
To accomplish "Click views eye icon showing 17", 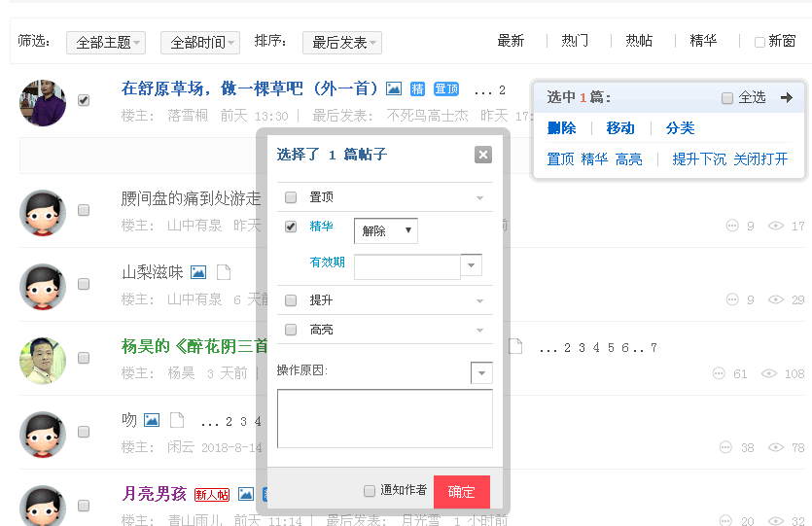I will pos(775,226).
